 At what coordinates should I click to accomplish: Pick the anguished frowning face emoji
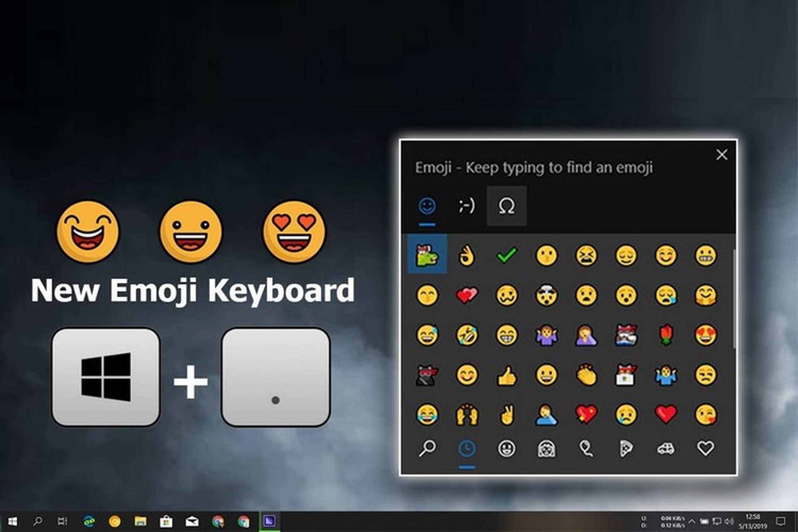pyautogui.click(x=586, y=295)
